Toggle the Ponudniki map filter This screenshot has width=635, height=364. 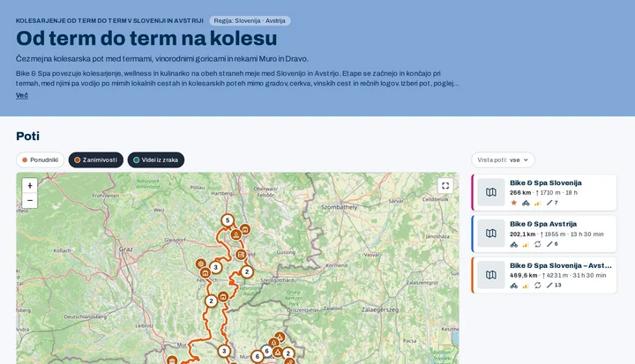(40, 160)
